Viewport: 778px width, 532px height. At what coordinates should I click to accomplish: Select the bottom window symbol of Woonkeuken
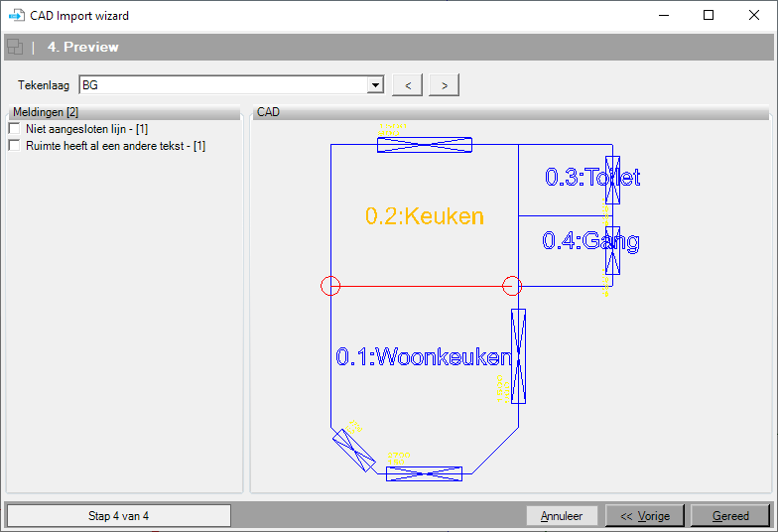(424, 473)
